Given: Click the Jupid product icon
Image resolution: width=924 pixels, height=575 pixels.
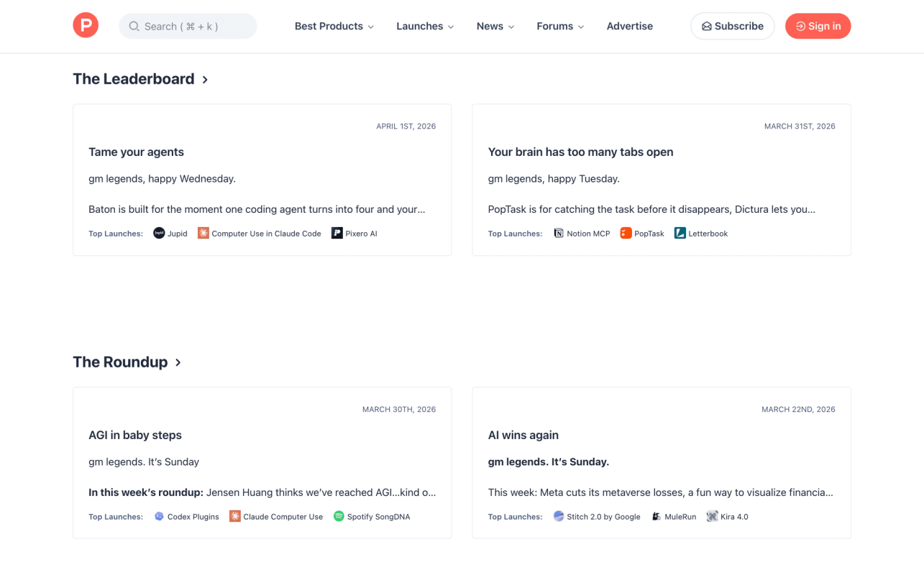Looking at the screenshot, I should (x=159, y=233).
